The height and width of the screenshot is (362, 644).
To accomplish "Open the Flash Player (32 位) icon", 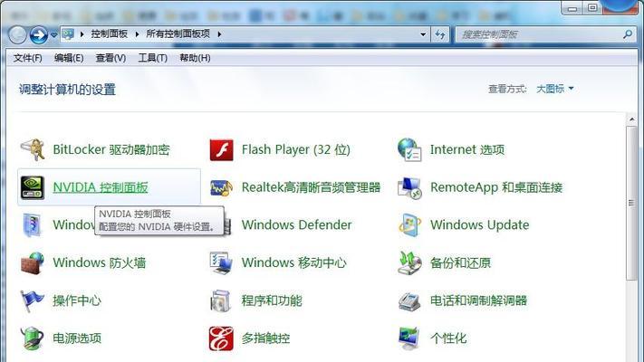I will point(221,150).
